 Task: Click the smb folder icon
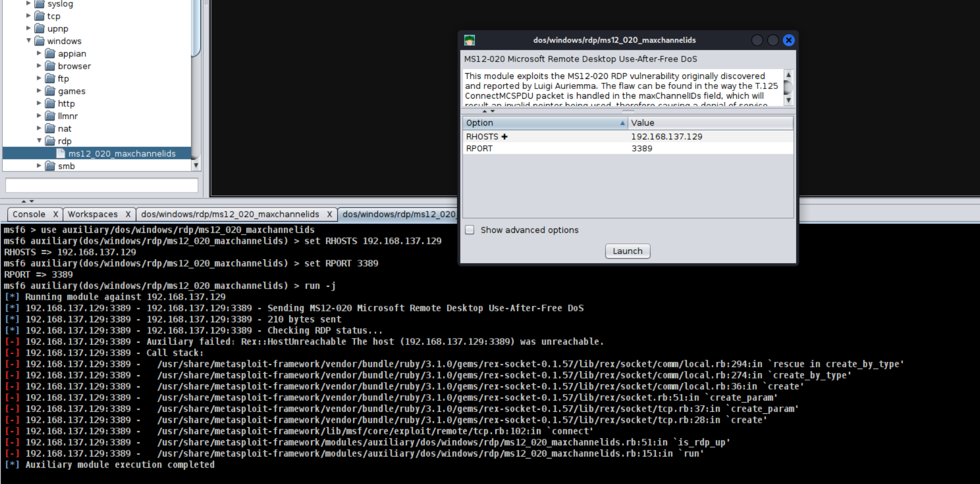pyautogui.click(x=50, y=166)
